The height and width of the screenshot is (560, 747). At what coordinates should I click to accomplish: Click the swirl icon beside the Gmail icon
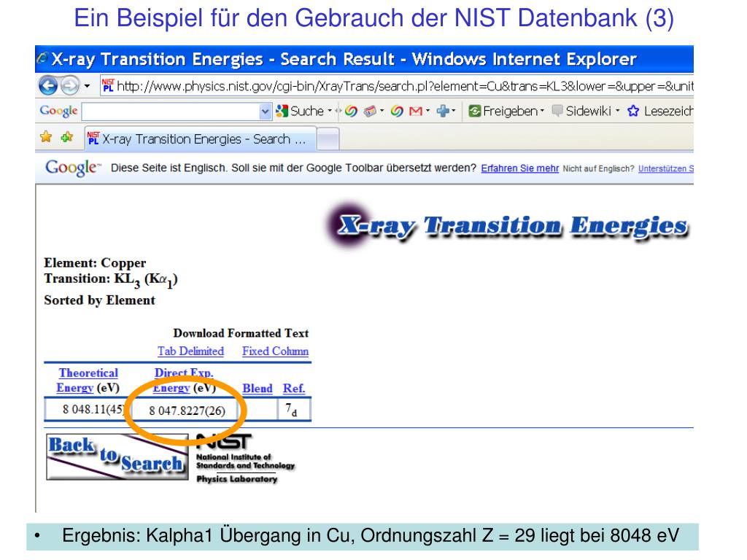click(397, 112)
